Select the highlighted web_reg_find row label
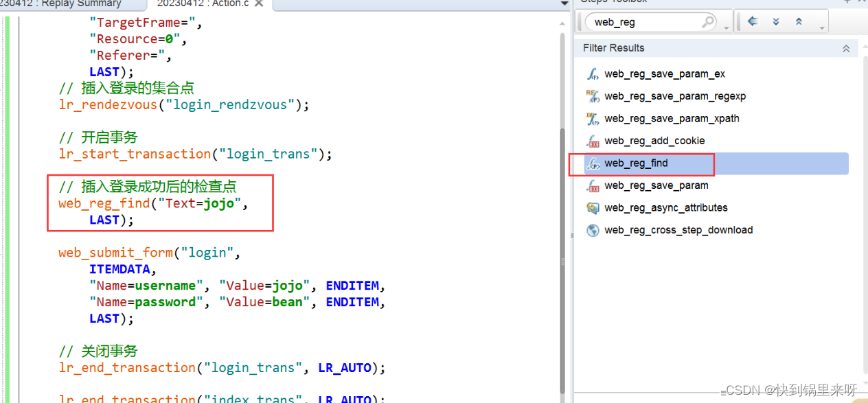 click(636, 163)
